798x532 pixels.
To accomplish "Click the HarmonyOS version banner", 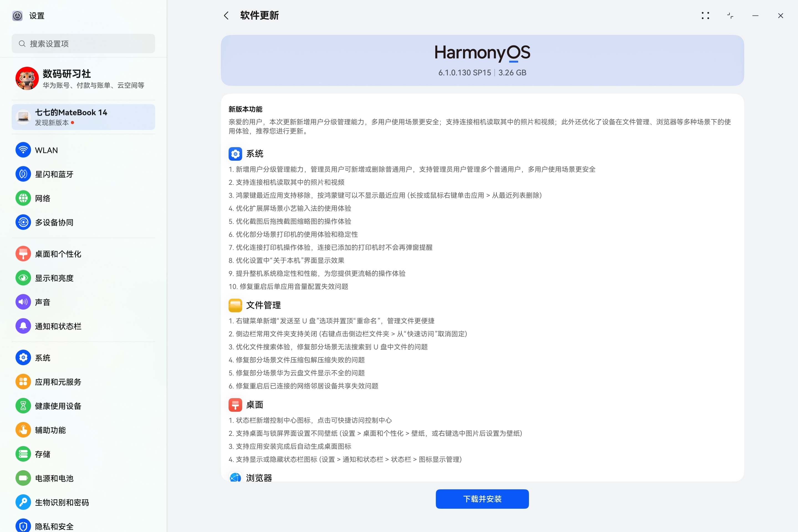I will [482, 60].
